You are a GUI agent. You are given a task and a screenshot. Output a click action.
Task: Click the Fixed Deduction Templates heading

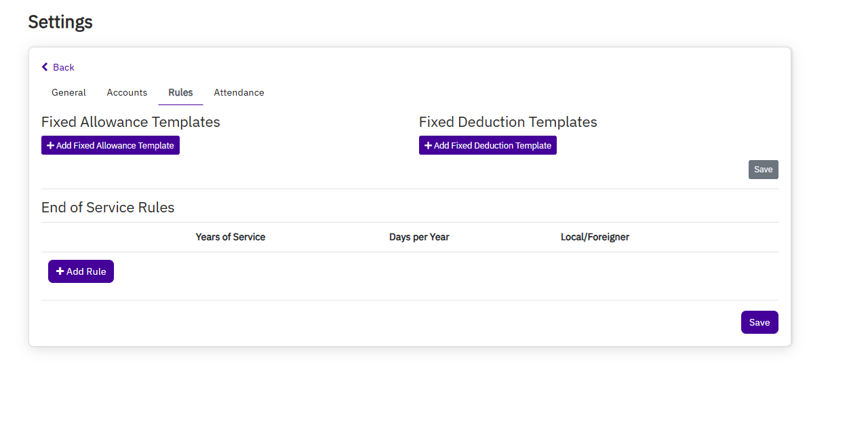coord(508,122)
